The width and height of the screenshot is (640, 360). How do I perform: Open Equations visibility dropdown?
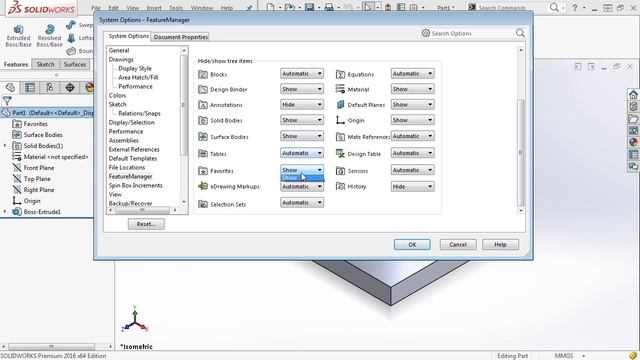point(412,73)
